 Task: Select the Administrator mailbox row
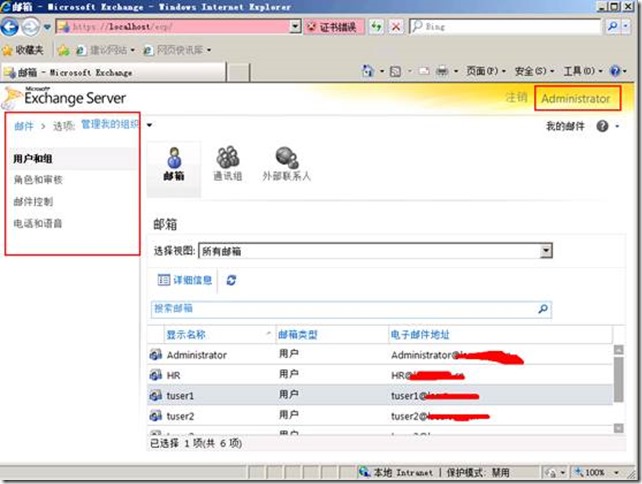[380, 354]
